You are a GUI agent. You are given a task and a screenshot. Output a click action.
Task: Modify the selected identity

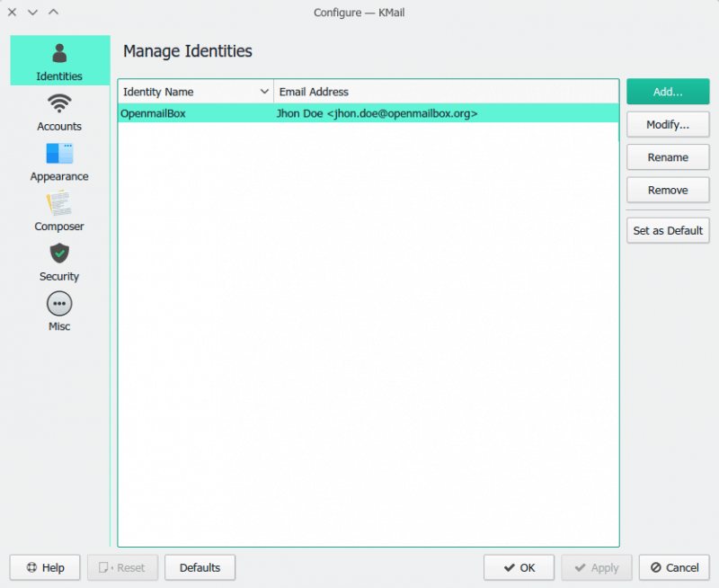[668, 124]
